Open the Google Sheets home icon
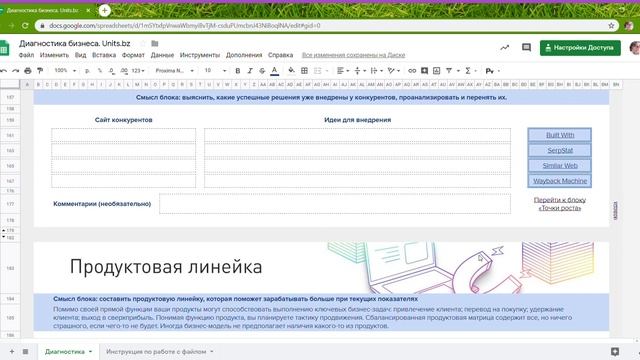This screenshot has width=640, height=360. 4,48
